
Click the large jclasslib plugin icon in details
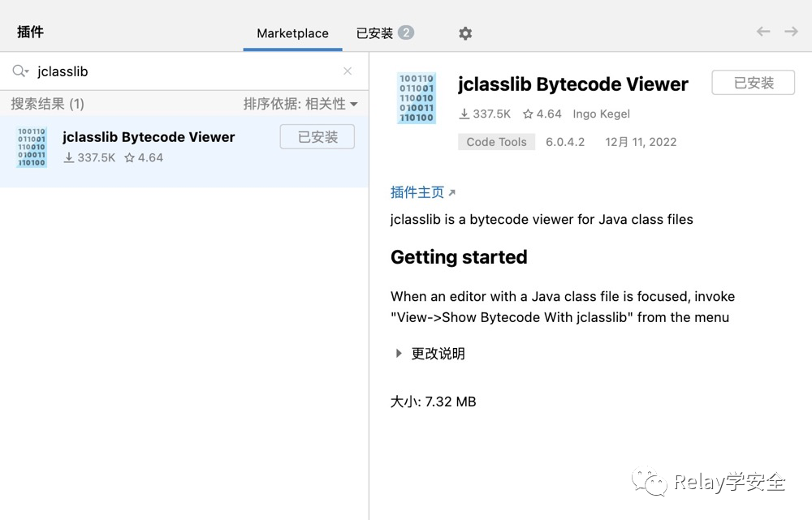417,98
